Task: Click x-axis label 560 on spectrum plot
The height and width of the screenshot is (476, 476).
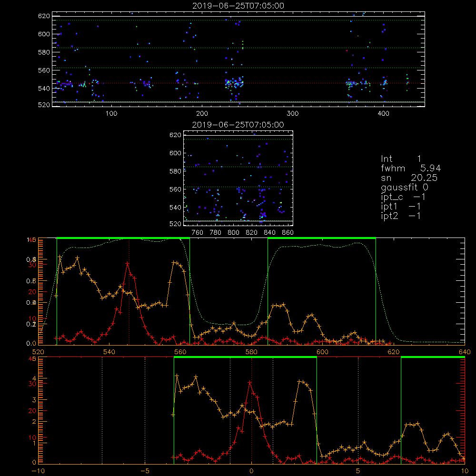Action: click(x=180, y=352)
